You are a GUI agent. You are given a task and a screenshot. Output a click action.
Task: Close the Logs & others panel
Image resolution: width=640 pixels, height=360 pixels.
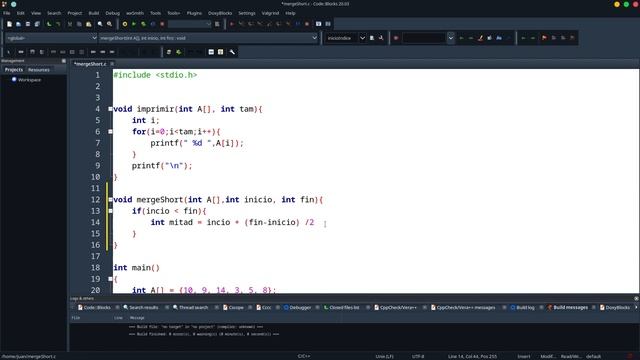[x=636, y=298]
